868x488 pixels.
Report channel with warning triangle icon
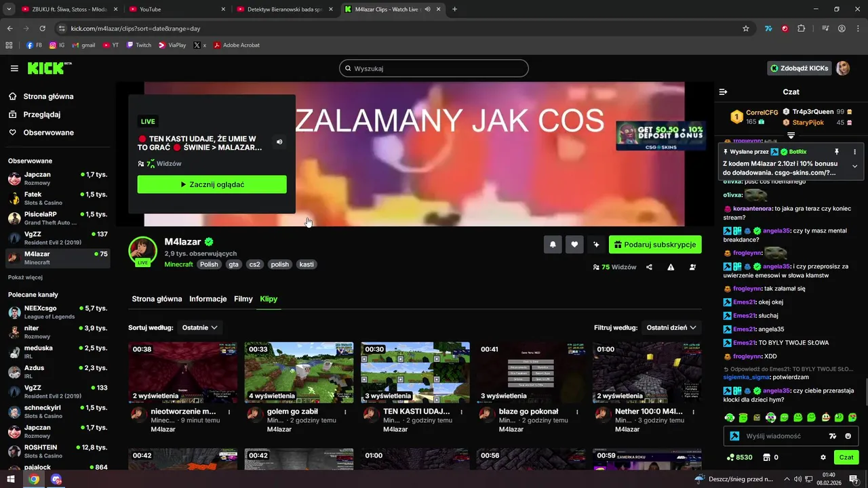pos(671,267)
